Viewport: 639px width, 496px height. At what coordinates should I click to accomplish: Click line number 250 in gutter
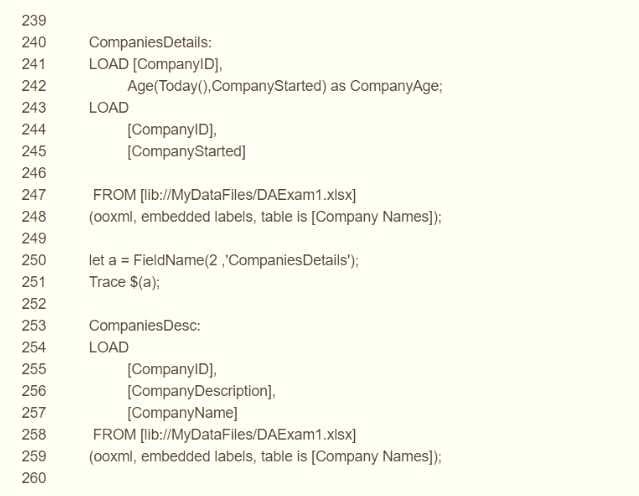pos(33,260)
